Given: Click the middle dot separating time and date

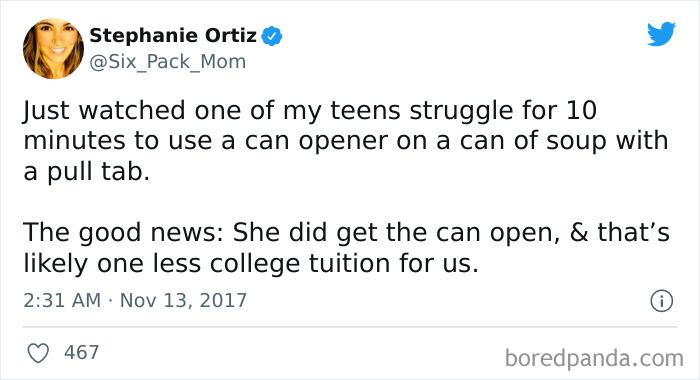Looking at the screenshot, I should [110, 301].
